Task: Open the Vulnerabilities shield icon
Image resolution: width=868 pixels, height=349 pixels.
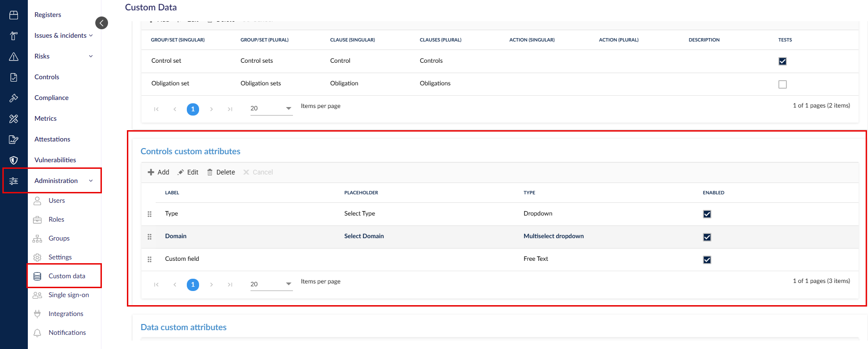Action: pyautogui.click(x=14, y=160)
